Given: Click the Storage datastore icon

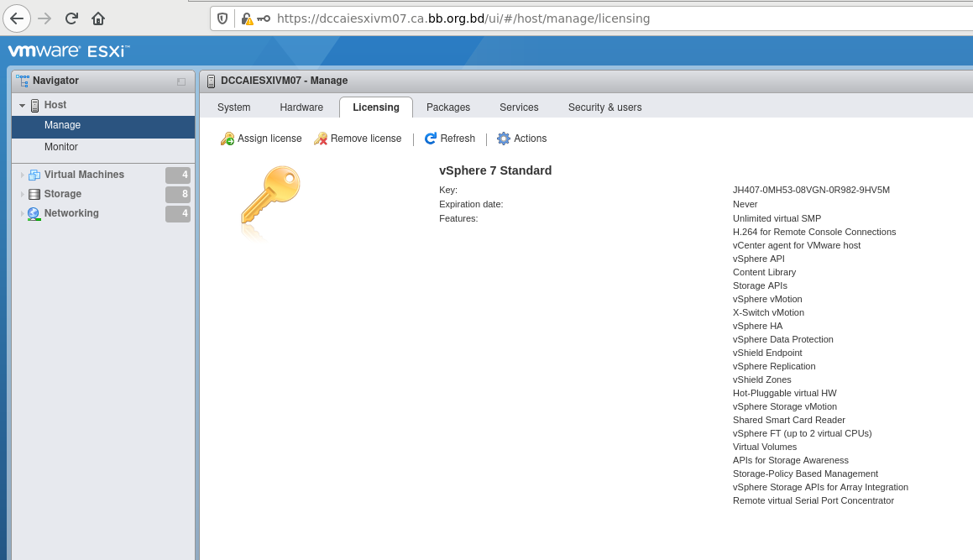Looking at the screenshot, I should coord(34,194).
